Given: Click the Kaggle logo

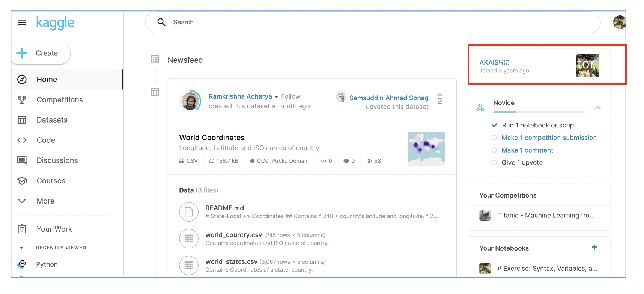Looking at the screenshot, I should (55, 22).
